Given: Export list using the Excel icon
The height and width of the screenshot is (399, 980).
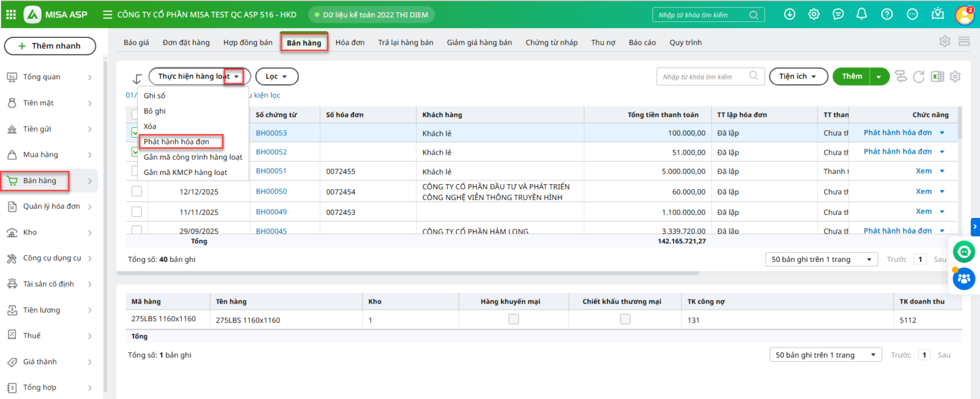Looking at the screenshot, I should (x=937, y=76).
